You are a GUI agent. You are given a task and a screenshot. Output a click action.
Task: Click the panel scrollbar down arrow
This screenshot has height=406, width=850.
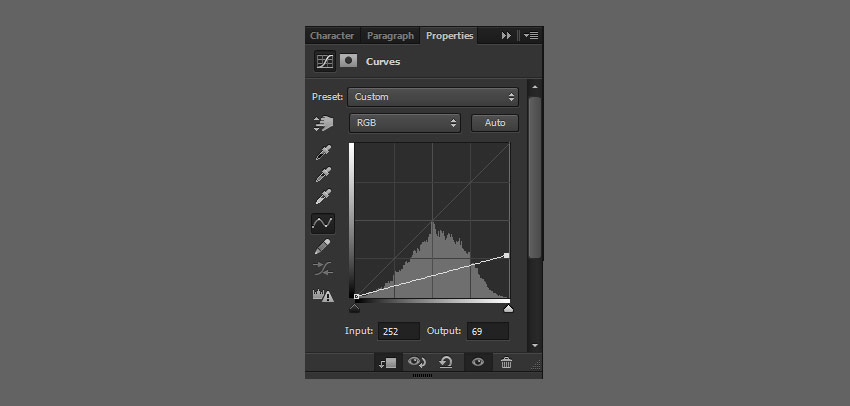coord(535,345)
